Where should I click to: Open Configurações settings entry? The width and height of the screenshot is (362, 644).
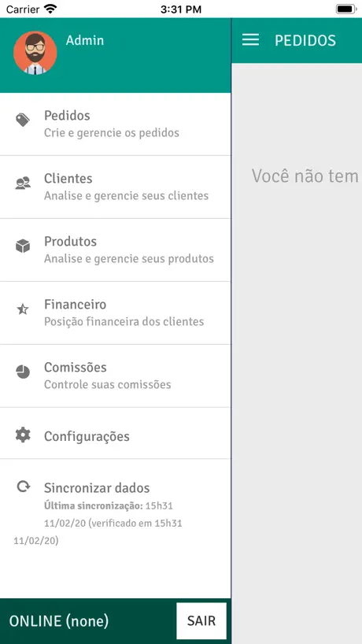[x=116, y=433]
